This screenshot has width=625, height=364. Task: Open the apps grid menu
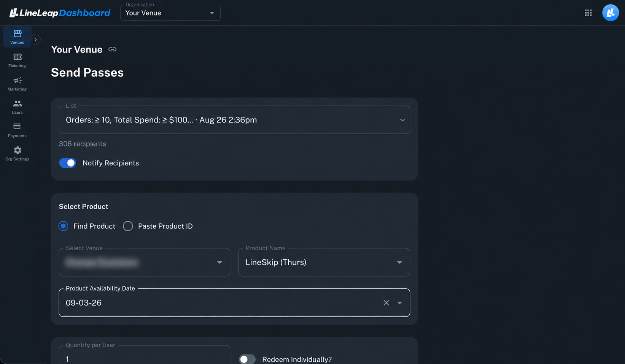588,13
